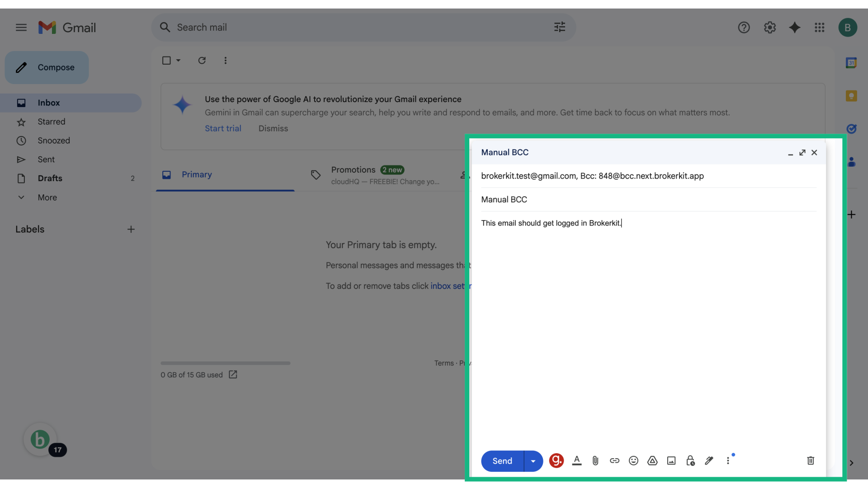Open the Drafts folder
868x488 pixels.
[71, 178]
